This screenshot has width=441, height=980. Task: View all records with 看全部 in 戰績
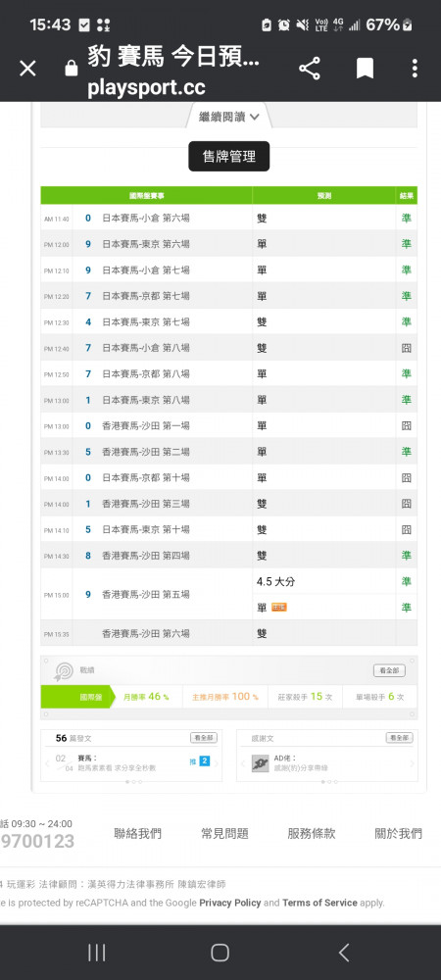pyautogui.click(x=389, y=670)
